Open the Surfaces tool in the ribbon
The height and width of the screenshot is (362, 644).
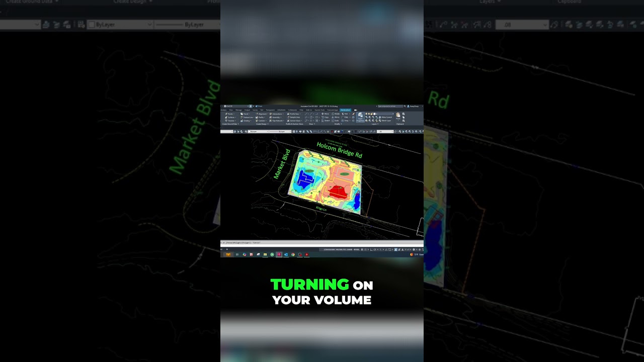point(231,117)
